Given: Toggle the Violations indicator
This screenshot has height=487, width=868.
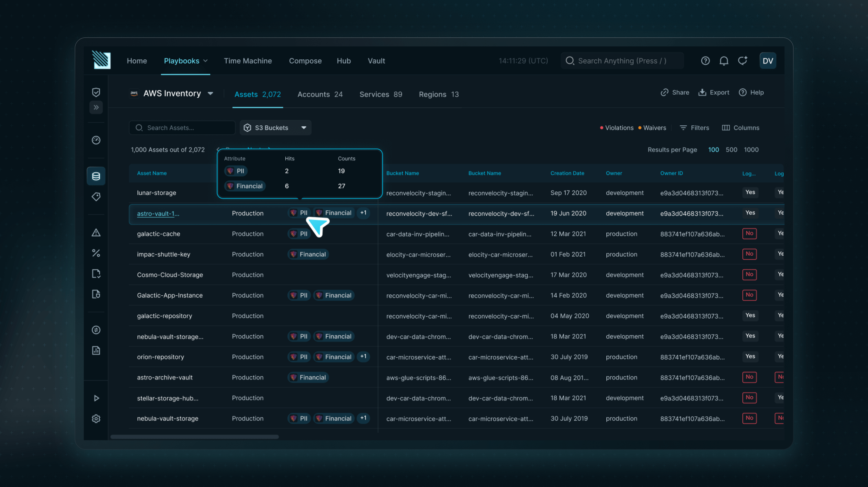Looking at the screenshot, I should (617, 128).
